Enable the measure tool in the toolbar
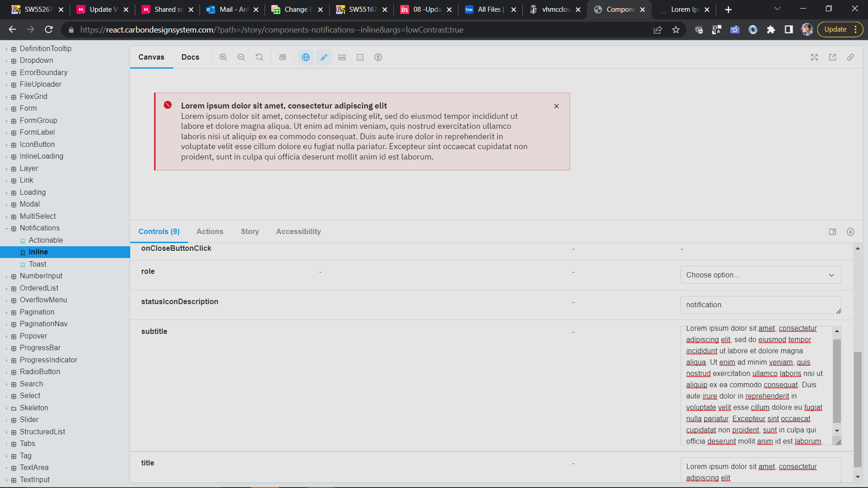The image size is (868, 488). pos(342,57)
